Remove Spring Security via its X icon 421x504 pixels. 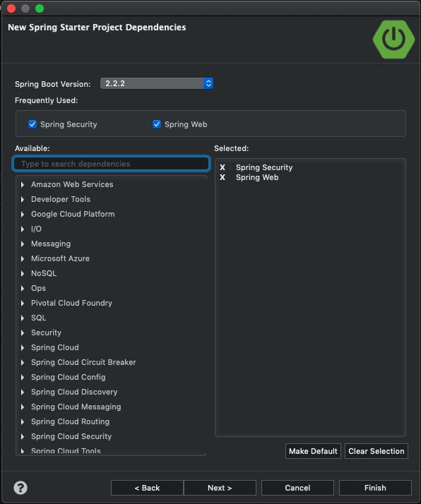point(223,167)
